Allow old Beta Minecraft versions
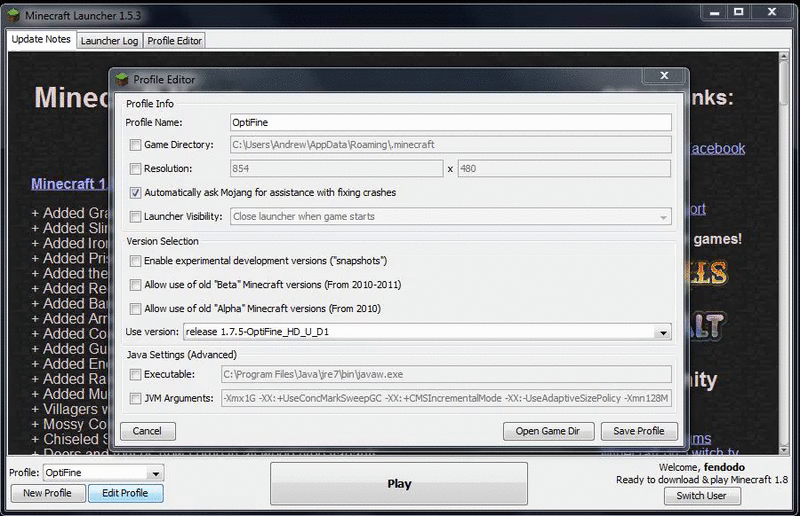Viewport: 800px width, 516px height. point(135,285)
